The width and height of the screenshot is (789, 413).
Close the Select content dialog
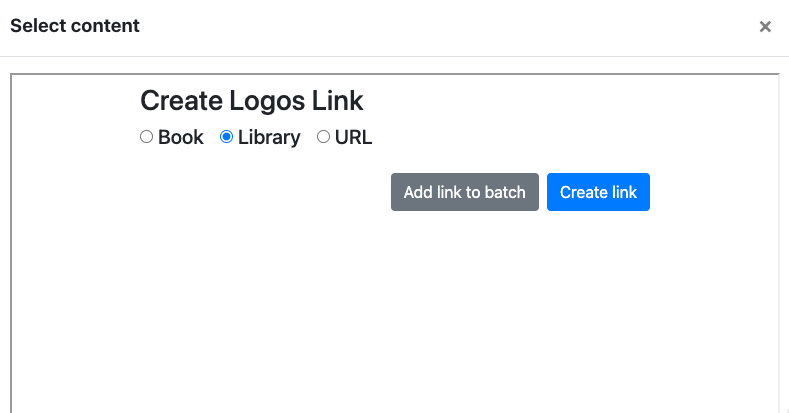point(765,27)
